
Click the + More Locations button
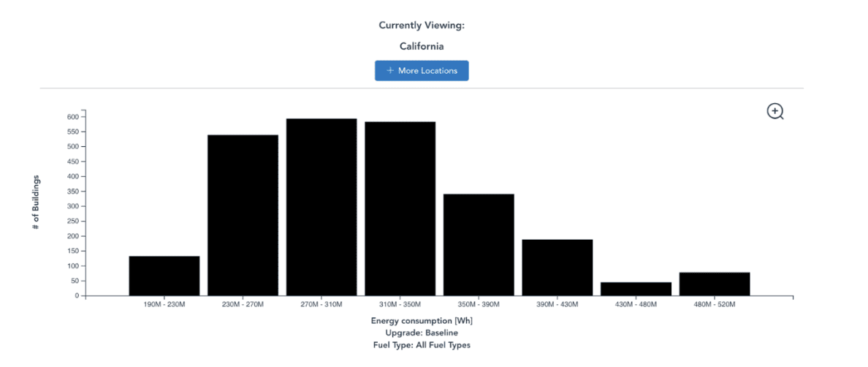pos(422,71)
